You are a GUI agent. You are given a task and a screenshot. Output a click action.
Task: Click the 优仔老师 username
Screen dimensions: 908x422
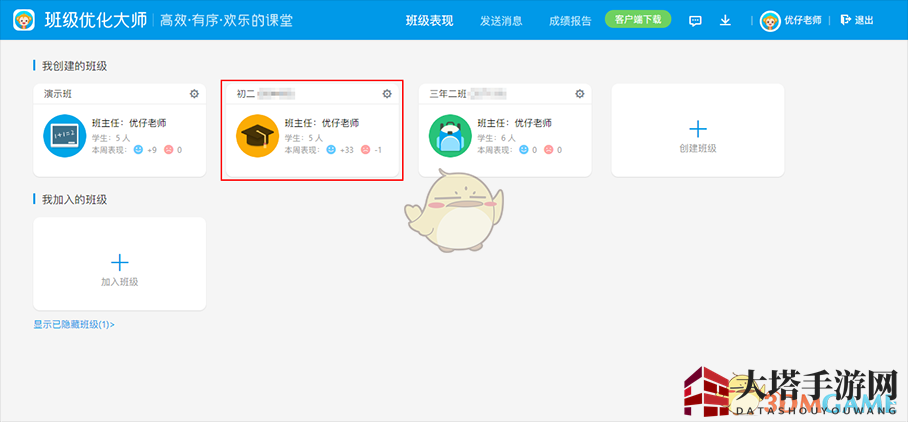(803, 20)
